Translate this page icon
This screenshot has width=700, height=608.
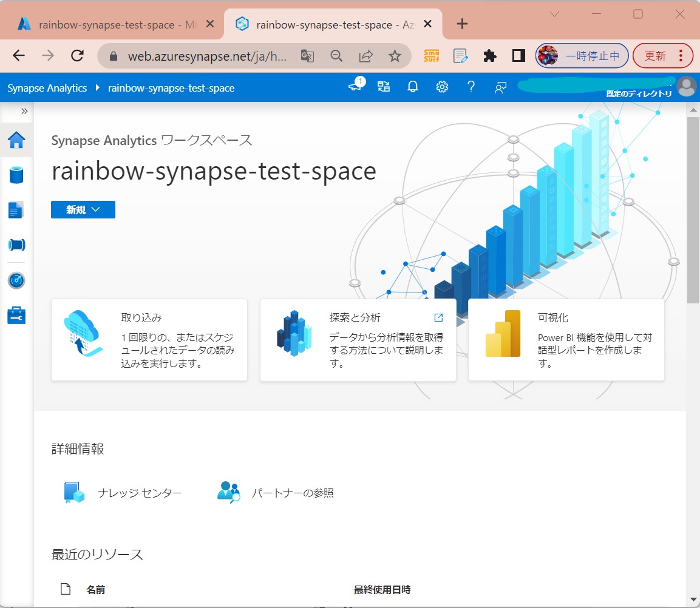(x=307, y=56)
